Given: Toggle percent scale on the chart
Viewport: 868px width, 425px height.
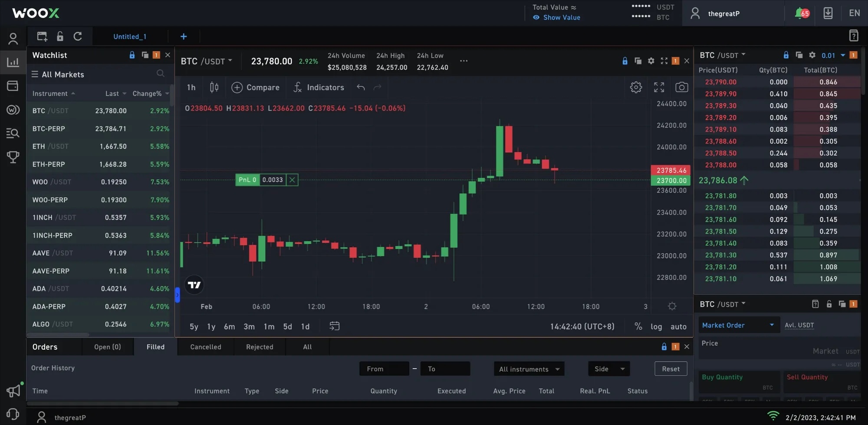Looking at the screenshot, I should (638, 326).
